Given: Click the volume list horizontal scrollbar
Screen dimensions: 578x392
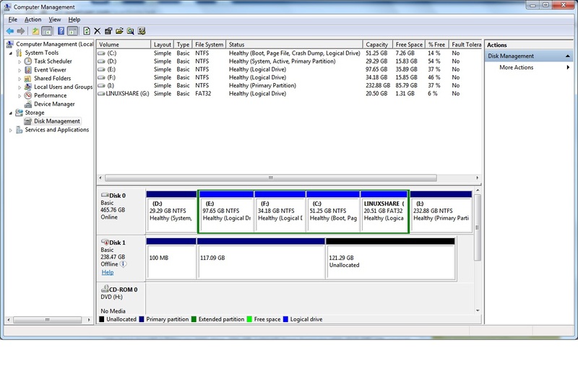Looking at the screenshot, I should (270, 178).
